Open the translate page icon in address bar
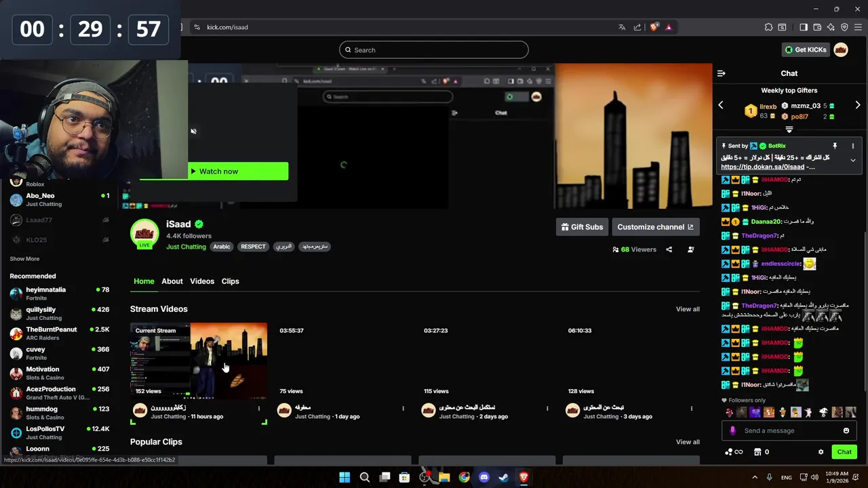 point(622,27)
